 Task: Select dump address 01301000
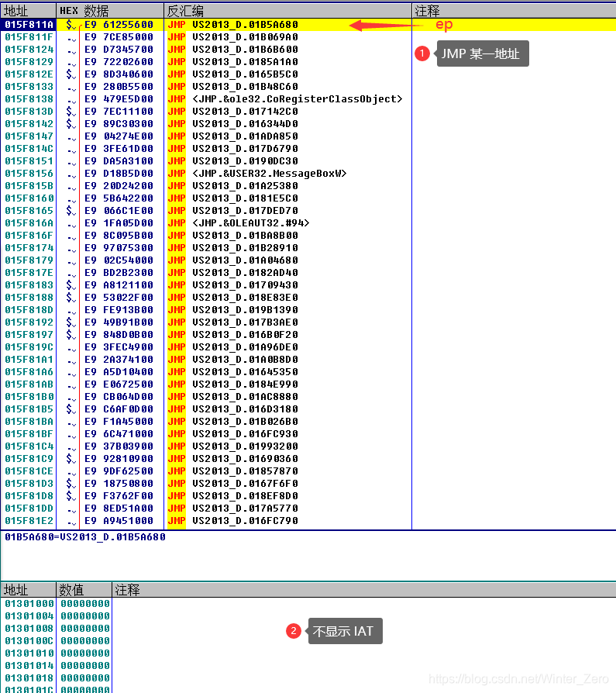(x=29, y=603)
